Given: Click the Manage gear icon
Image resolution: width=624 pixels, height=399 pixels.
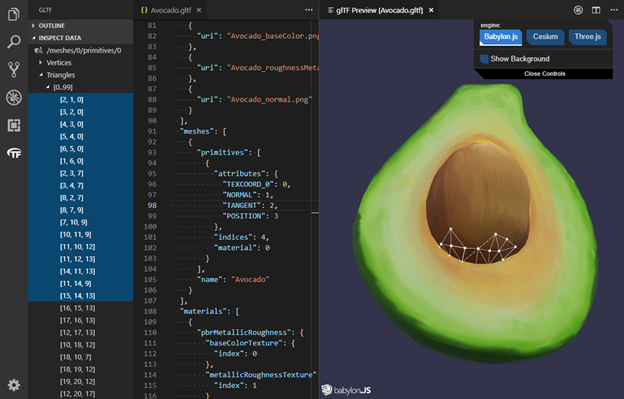Looking at the screenshot, I should pyautogui.click(x=14, y=385).
